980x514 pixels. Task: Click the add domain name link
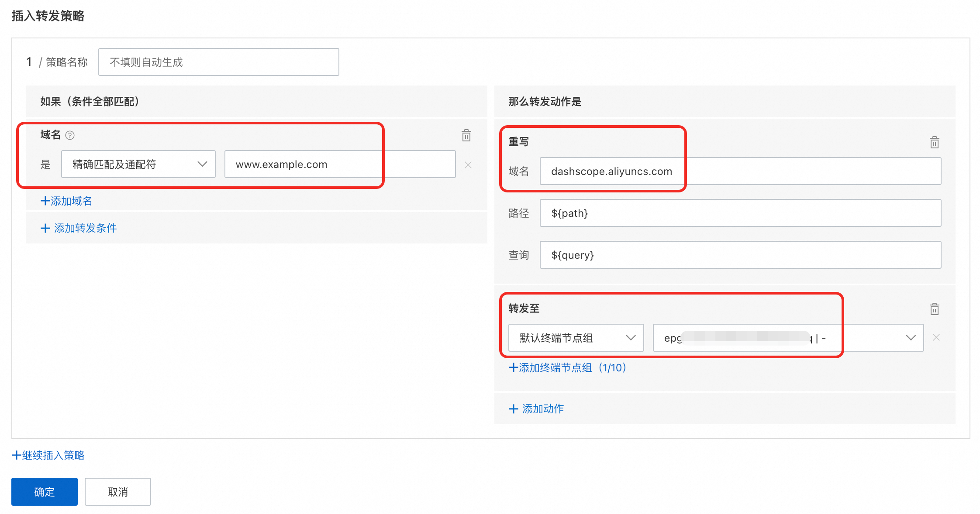coord(66,201)
